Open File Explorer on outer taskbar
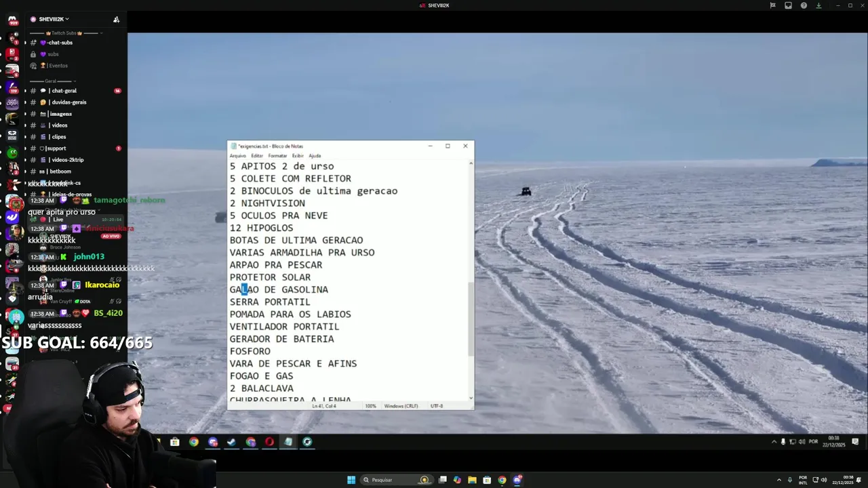This screenshot has height=488, width=868. point(472,480)
